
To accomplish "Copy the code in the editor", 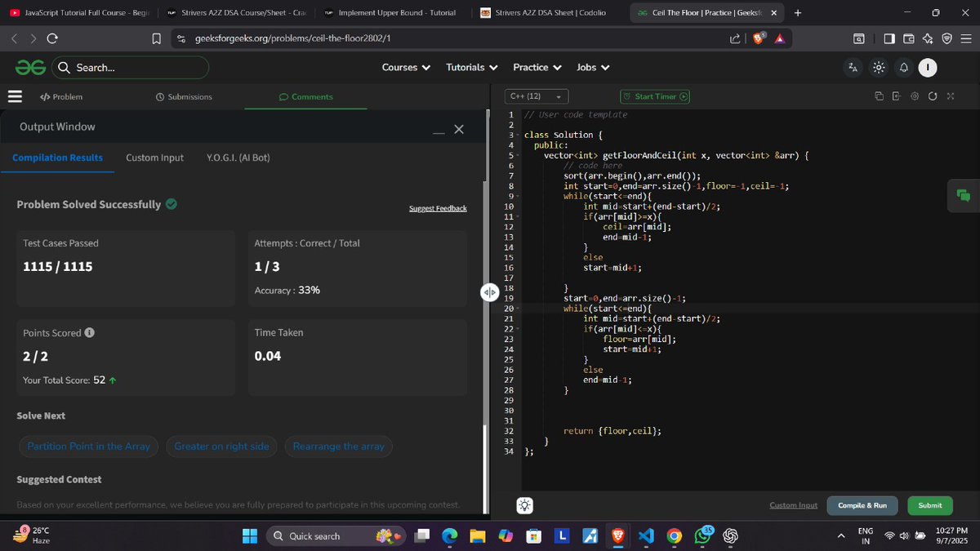I will point(880,96).
